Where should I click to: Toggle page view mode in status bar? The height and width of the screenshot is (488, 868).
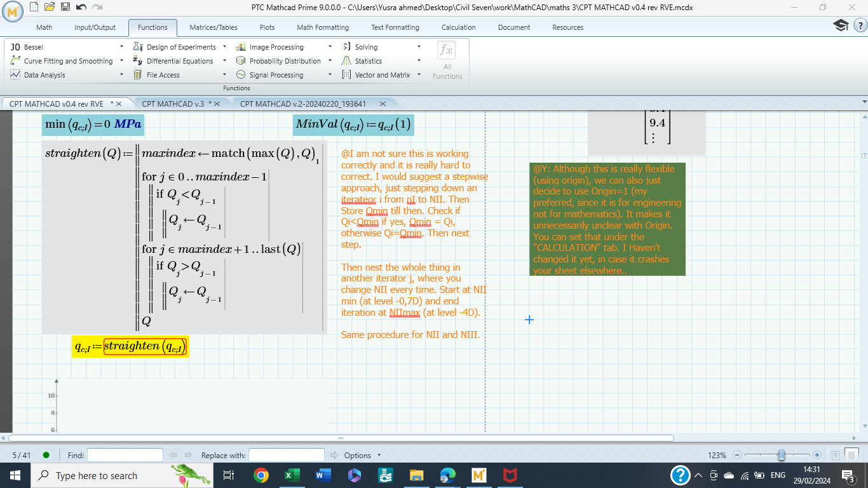click(x=852, y=455)
